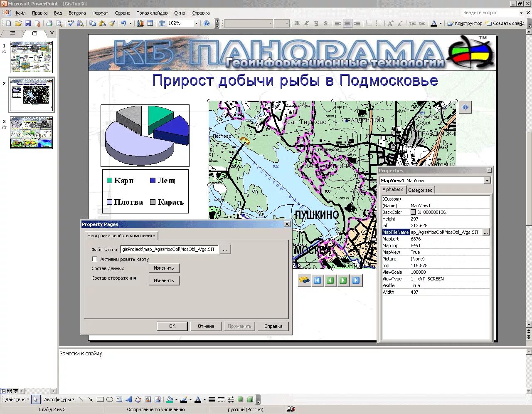Insert a table using the table icon
Image resolution: width=532 pixels, height=414 pixels.
pyautogui.click(x=150, y=24)
